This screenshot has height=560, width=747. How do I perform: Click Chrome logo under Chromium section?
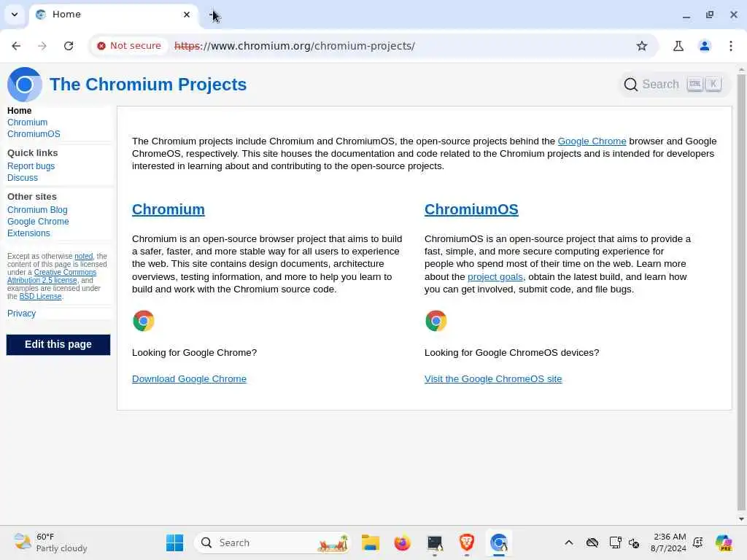coord(144,321)
